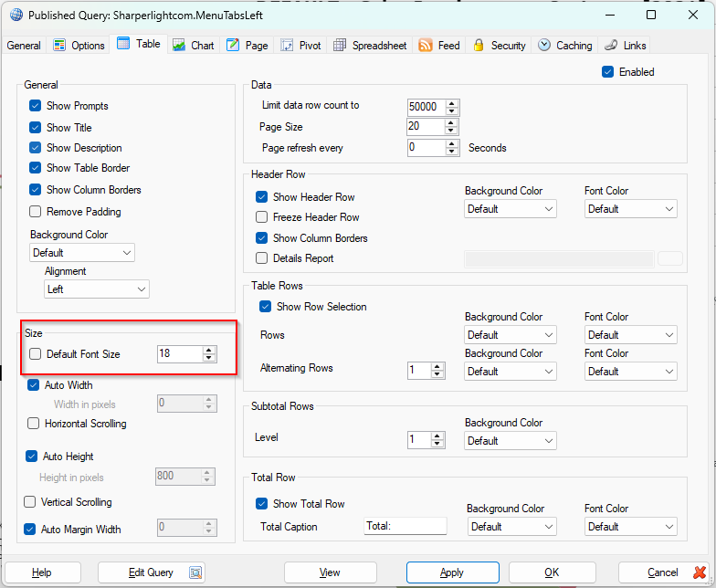
Task: Check Default Font Size
Action: click(35, 354)
